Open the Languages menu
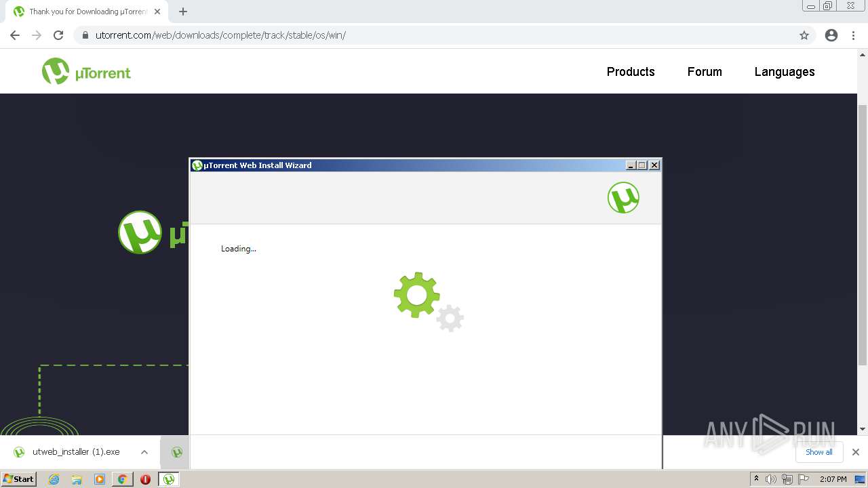Viewport: 868px width, 488px height. click(785, 72)
